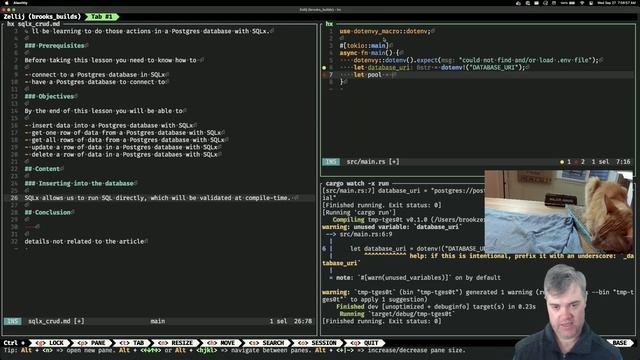Click the 'let database_uri' code line
The width and height of the screenshot is (640, 360).
pyautogui.click(x=439, y=67)
